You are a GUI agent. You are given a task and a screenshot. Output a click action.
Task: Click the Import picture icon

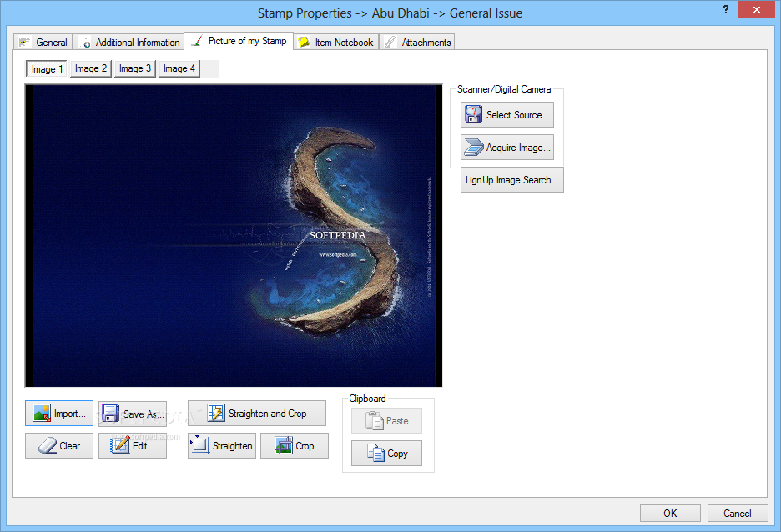click(x=42, y=413)
